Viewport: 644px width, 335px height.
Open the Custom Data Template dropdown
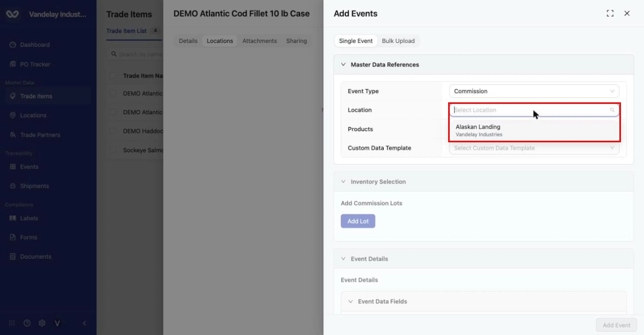pyautogui.click(x=534, y=148)
